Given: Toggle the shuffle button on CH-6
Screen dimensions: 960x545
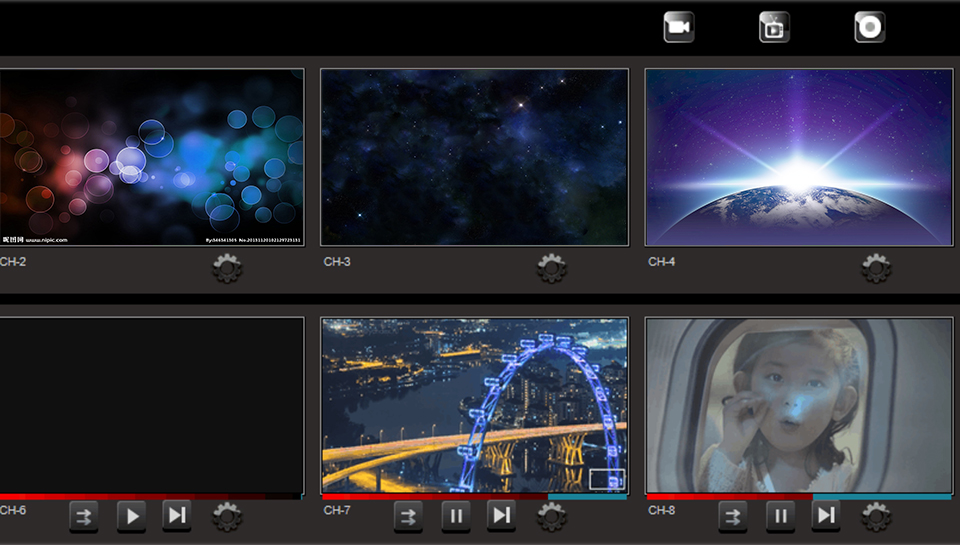Looking at the screenshot, I should 84,516.
